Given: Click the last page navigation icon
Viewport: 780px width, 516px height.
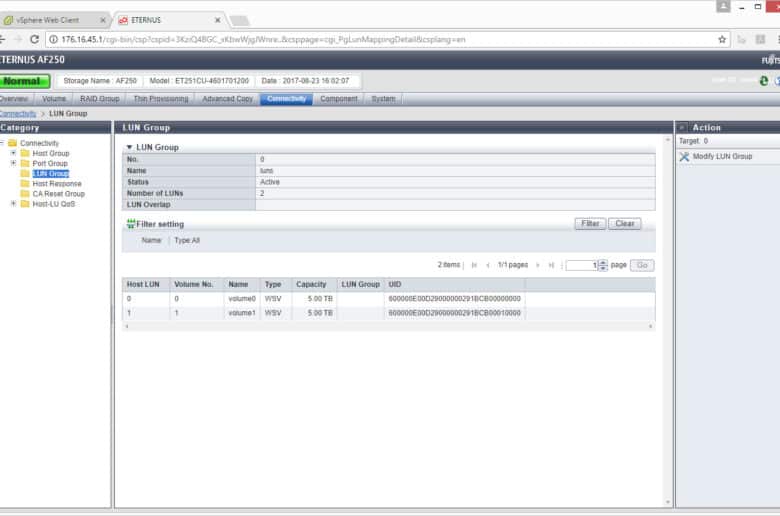Looking at the screenshot, I should pos(551,265).
